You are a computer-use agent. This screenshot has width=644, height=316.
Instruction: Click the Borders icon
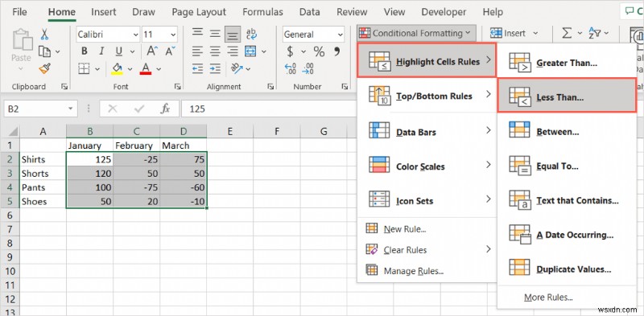(85, 68)
